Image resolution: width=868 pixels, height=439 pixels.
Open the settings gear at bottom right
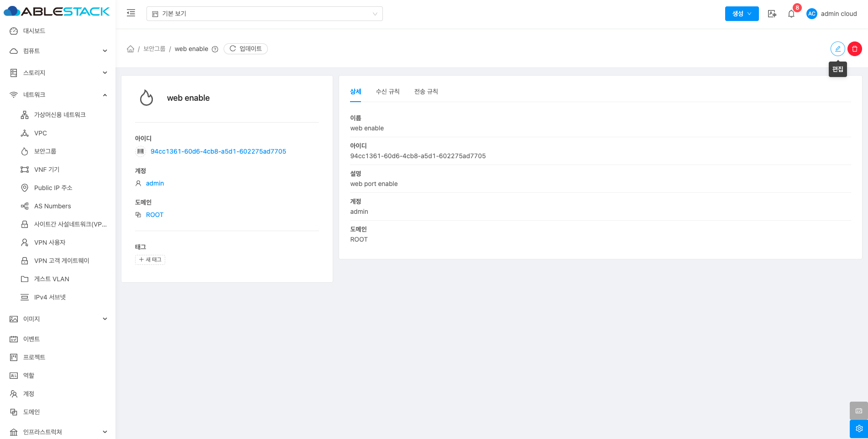pos(859,429)
